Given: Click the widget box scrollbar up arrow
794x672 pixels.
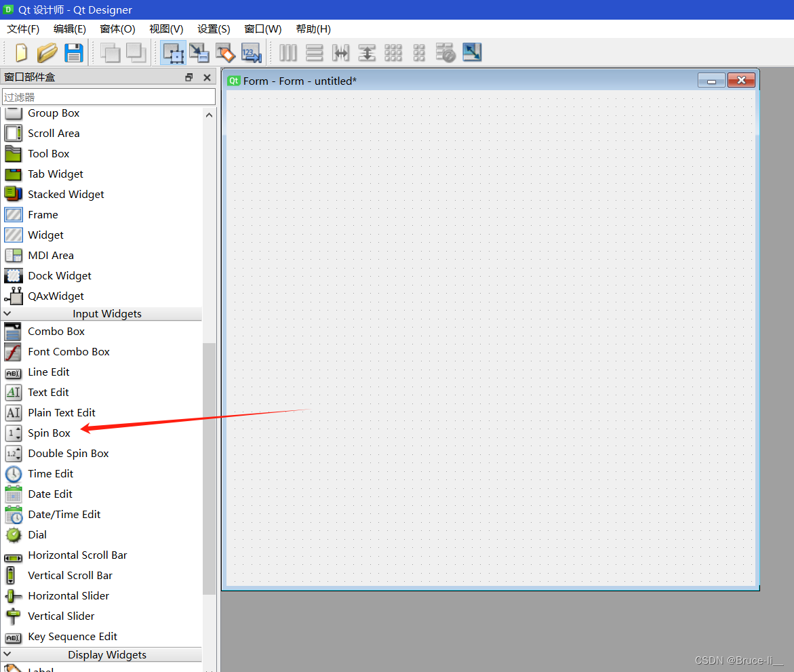Looking at the screenshot, I should [209, 115].
